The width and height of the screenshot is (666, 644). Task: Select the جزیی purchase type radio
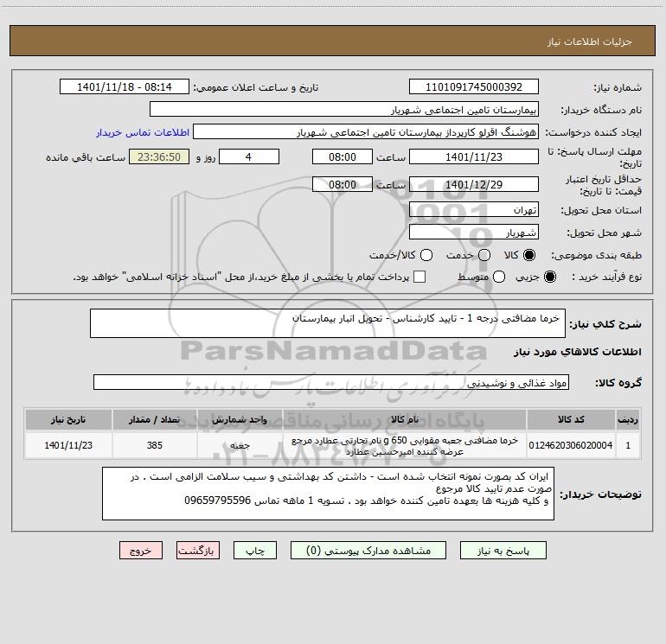point(550,277)
